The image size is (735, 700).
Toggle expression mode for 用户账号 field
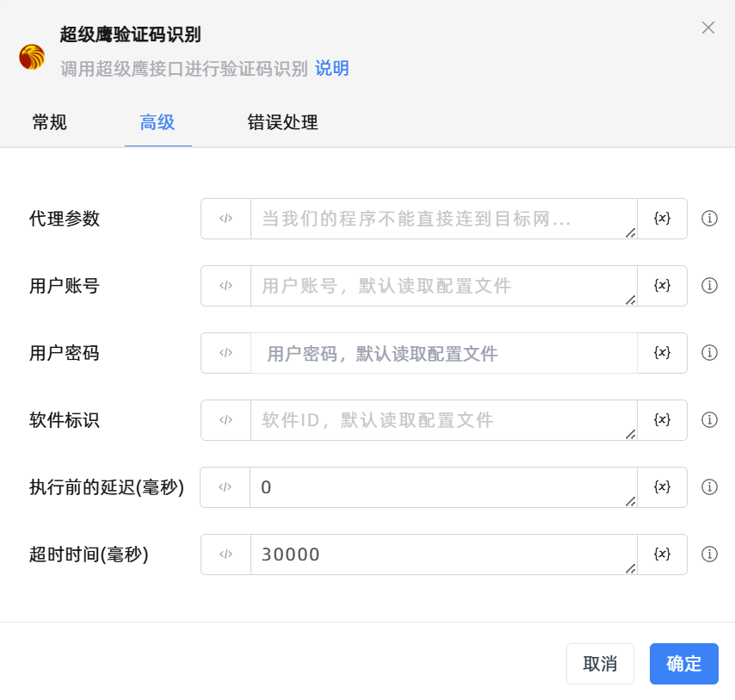click(x=226, y=286)
